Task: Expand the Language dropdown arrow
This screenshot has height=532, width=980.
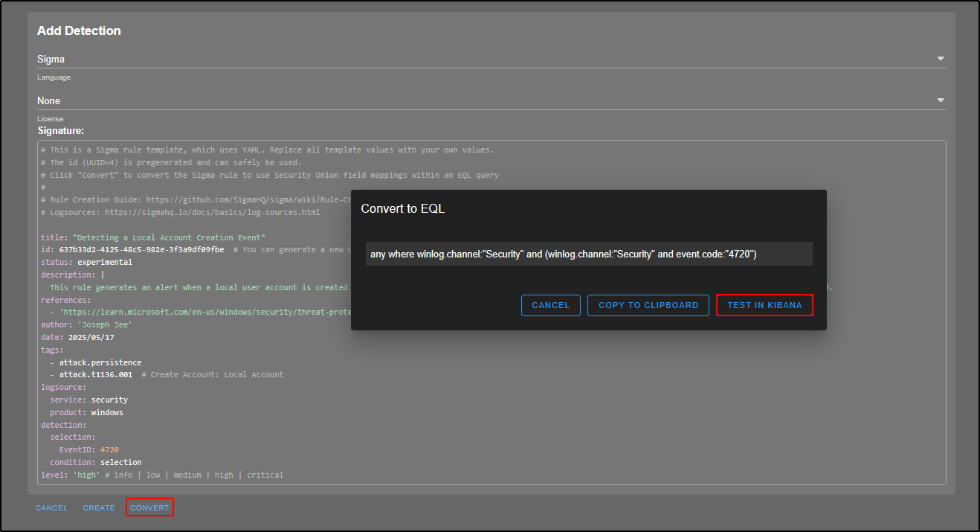Action: click(940, 59)
